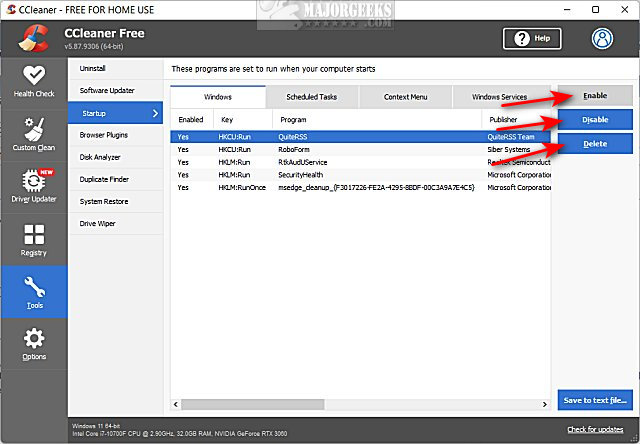Screen dimensions: 640x444
Task: Open the Drive Wiper tool
Action: 116,224
